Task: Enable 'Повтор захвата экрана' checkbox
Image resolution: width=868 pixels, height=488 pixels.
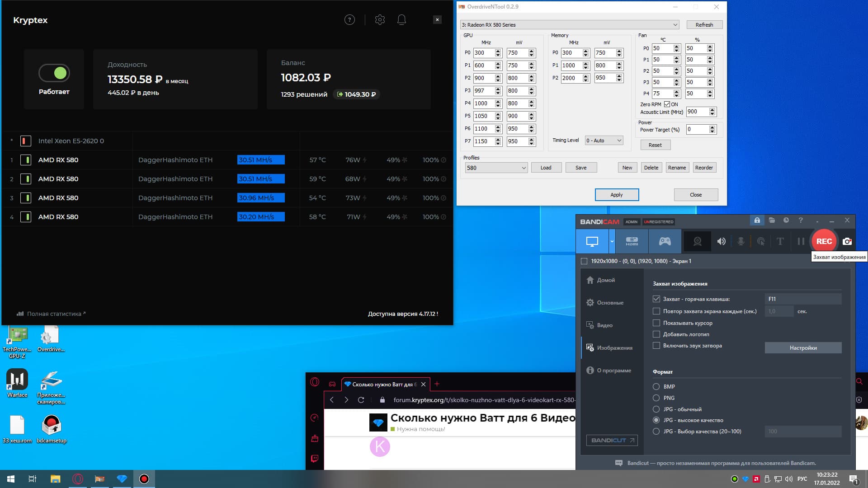Action: click(656, 311)
